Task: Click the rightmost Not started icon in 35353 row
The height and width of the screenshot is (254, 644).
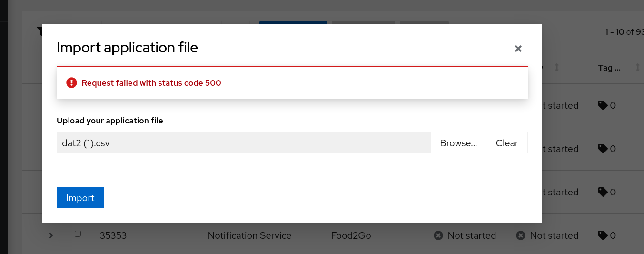Action: pyautogui.click(x=521, y=235)
